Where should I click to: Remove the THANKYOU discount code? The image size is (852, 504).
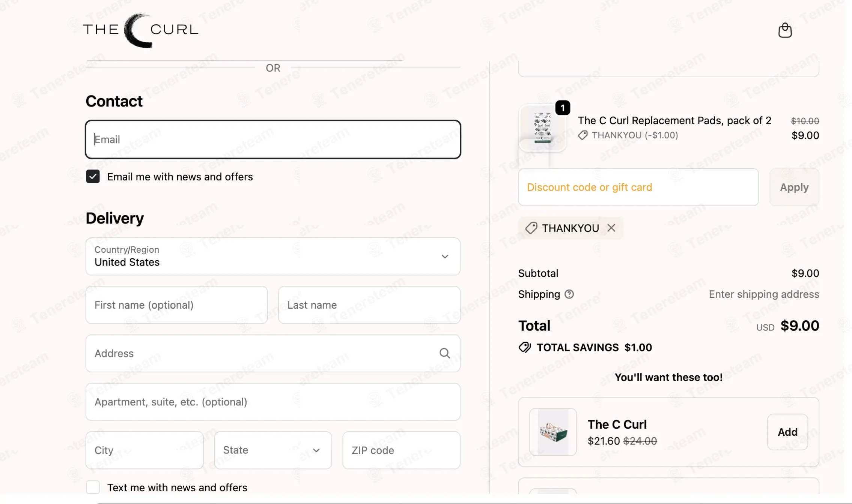click(611, 228)
